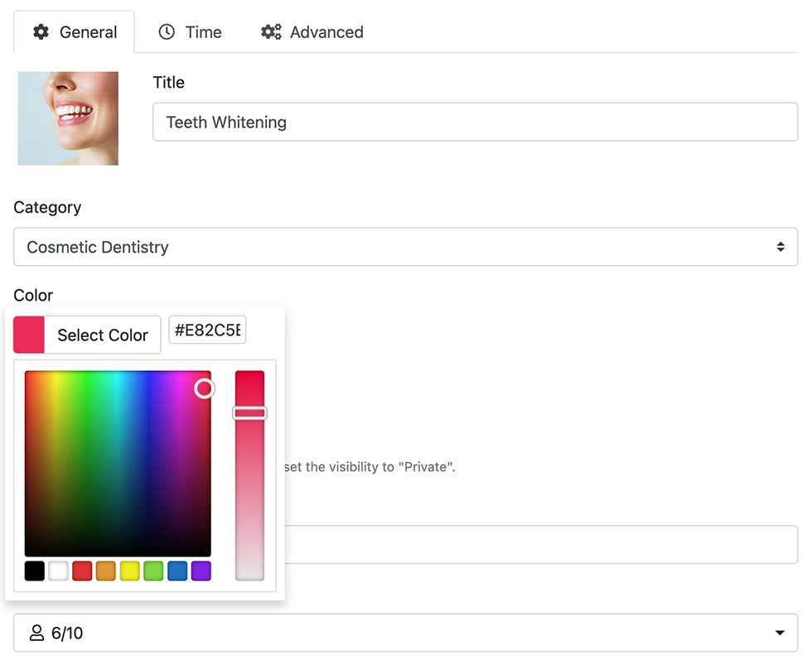Viewport: 812px width, 670px height.
Task: Select the purple preset swatch
Action: (201, 571)
